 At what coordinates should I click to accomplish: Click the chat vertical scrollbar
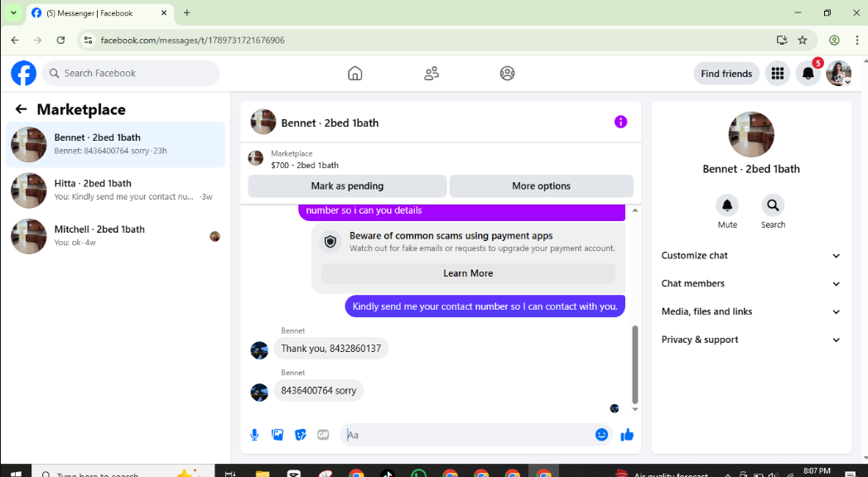click(635, 364)
